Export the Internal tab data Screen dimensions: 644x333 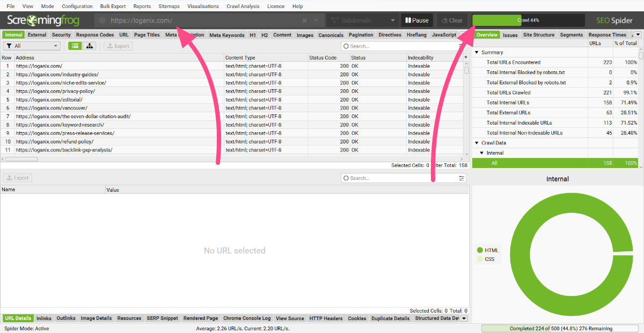pyautogui.click(x=118, y=46)
